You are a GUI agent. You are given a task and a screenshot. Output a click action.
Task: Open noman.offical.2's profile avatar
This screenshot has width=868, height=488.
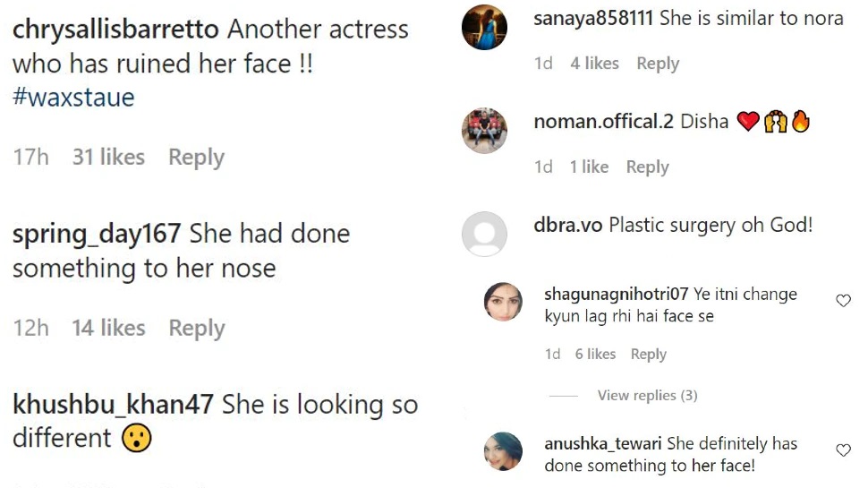coord(484,131)
